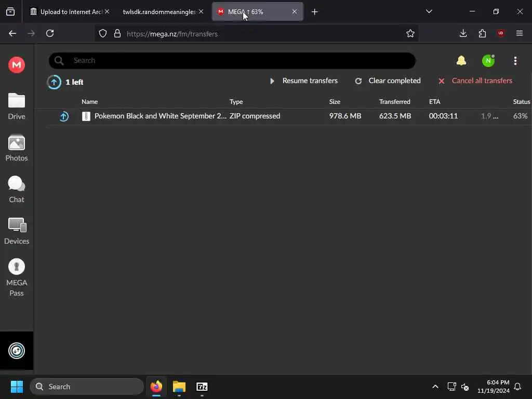The width and height of the screenshot is (532, 399).
Task: Open File Explorer from the taskbar
Action: click(179, 387)
